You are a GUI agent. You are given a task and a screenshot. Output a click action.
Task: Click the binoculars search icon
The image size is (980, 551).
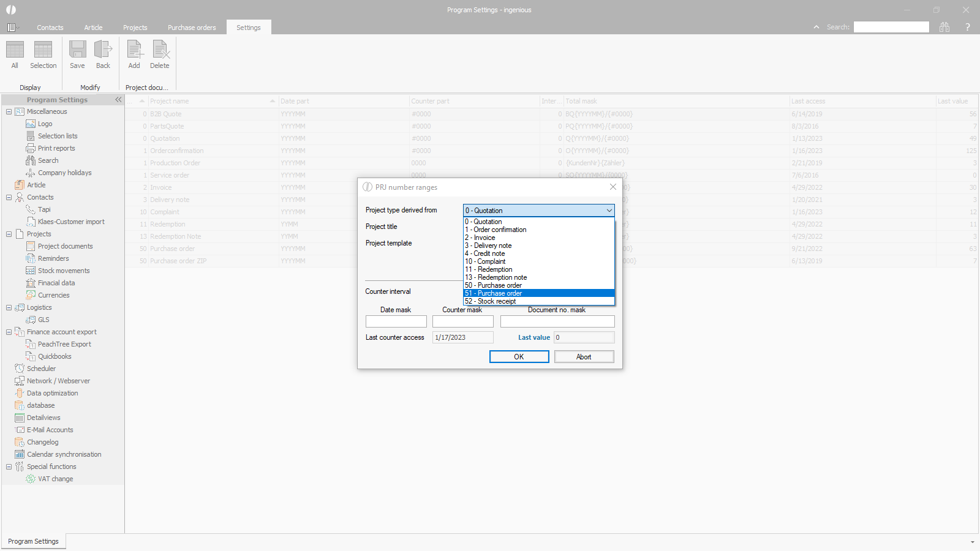pos(944,27)
